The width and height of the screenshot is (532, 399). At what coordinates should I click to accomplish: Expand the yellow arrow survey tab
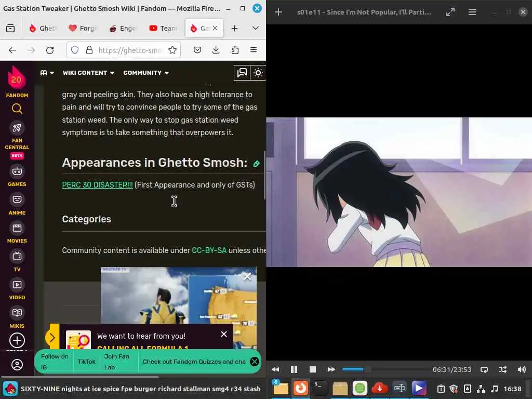52,337
